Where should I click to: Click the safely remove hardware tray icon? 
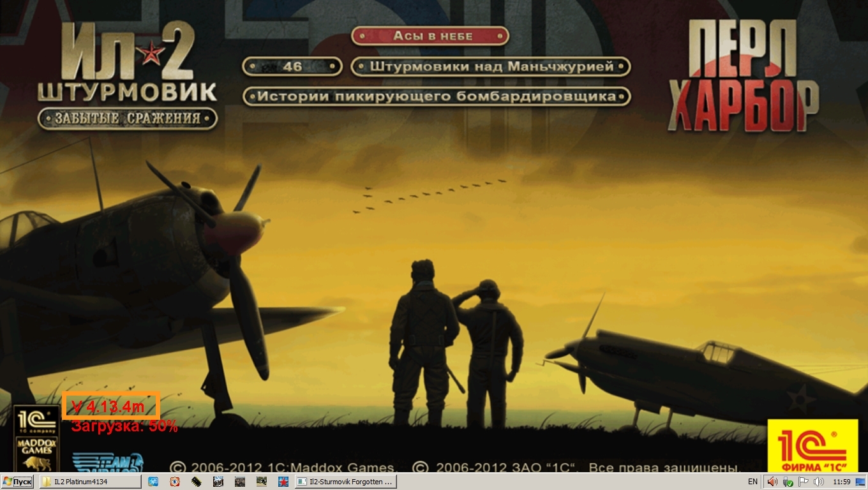click(x=788, y=481)
